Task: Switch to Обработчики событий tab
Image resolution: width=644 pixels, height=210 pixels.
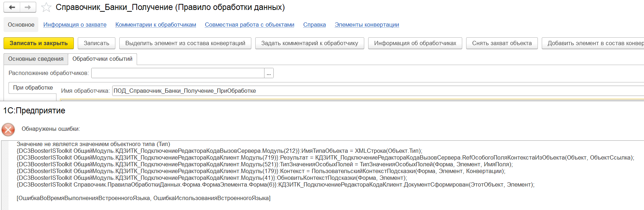Action: [102, 59]
